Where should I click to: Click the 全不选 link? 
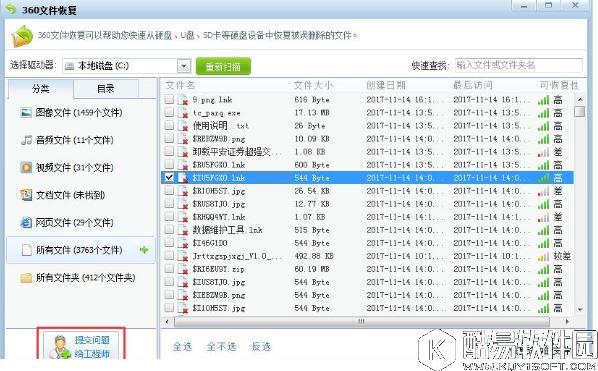(221, 346)
